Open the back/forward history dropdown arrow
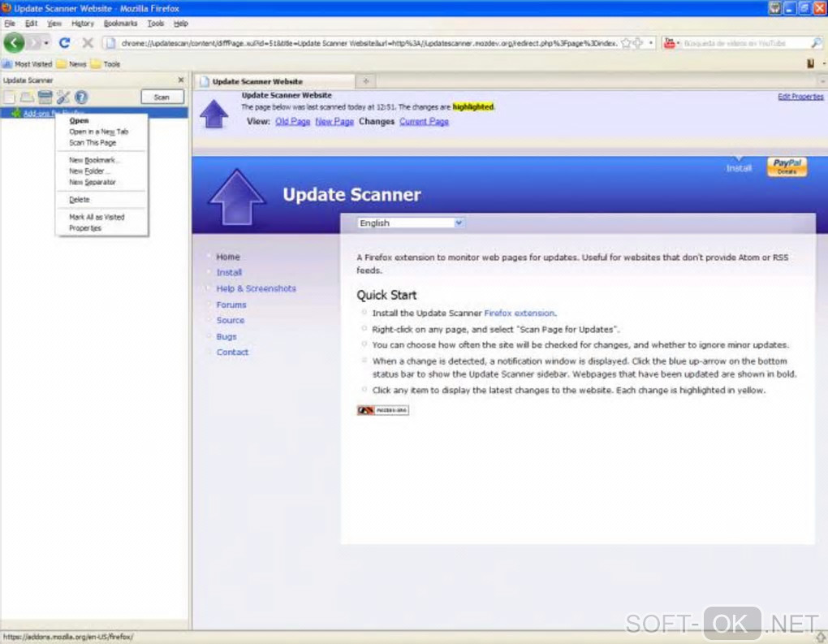Screen dimensions: 828x644 click(x=47, y=43)
